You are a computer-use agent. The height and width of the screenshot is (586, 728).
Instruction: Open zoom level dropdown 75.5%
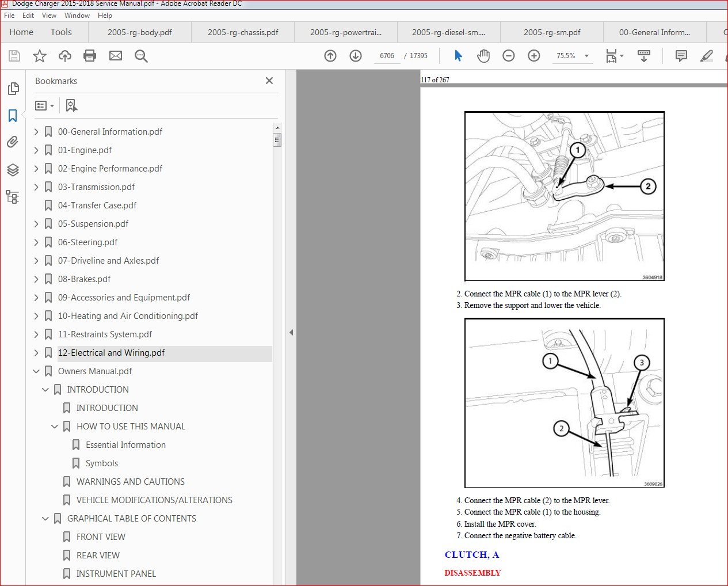(586, 56)
